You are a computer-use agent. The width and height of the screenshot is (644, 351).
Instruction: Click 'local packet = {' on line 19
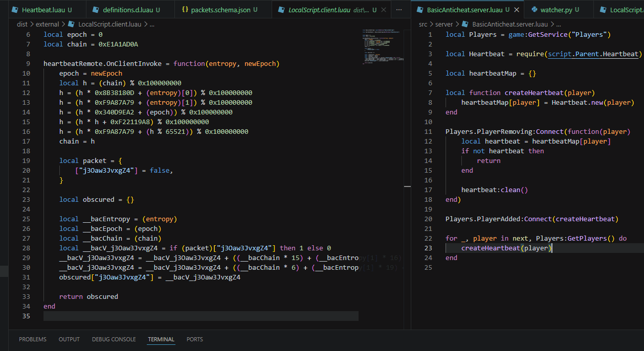click(91, 160)
